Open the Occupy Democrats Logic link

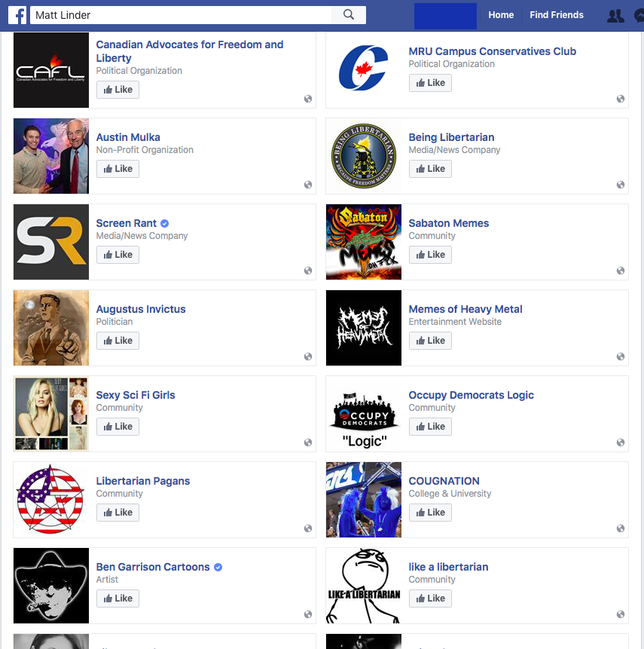coord(471,395)
